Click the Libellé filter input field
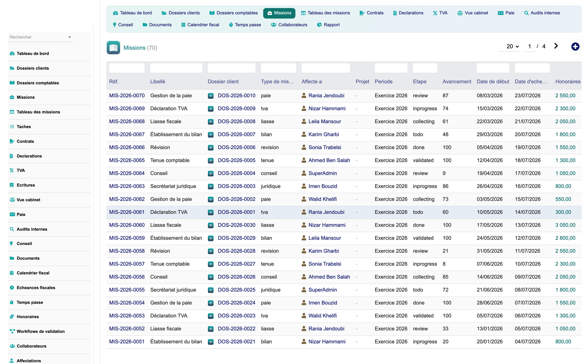Viewport: 588px width, 364px height. point(176,68)
